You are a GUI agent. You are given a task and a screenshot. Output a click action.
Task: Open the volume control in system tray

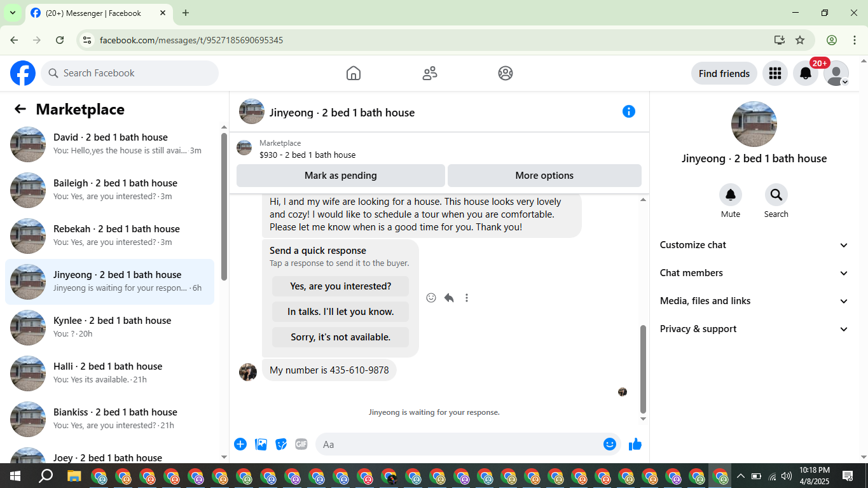[787, 476]
